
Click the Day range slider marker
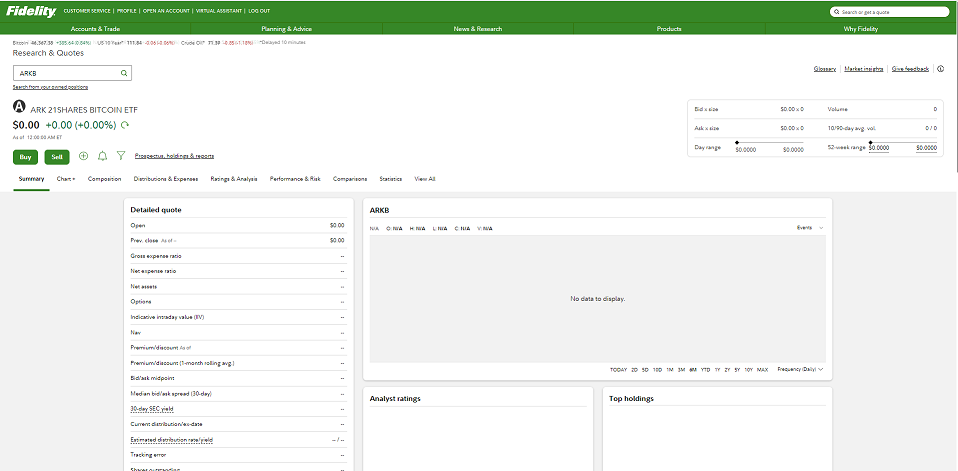click(737, 142)
